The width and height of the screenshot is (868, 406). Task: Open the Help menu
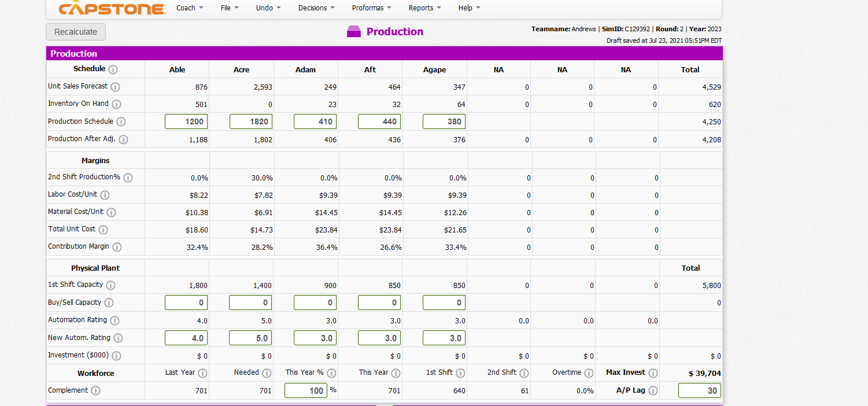point(469,8)
